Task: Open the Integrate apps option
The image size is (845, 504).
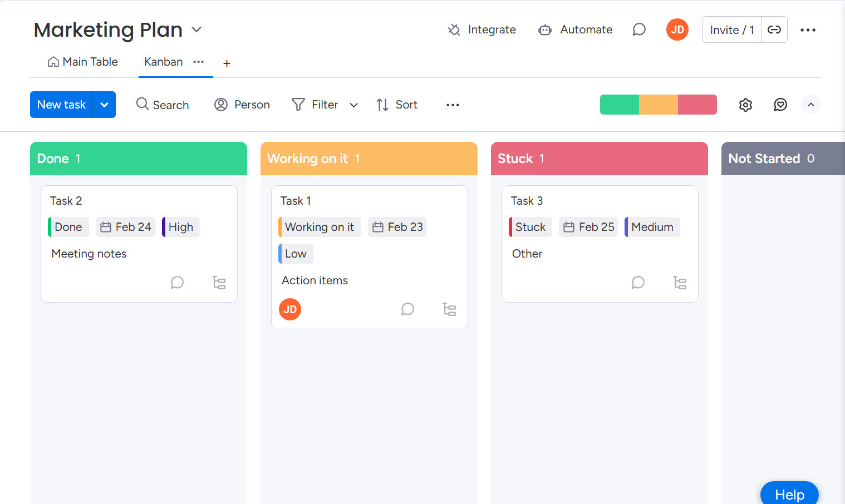Action: click(x=482, y=29)
